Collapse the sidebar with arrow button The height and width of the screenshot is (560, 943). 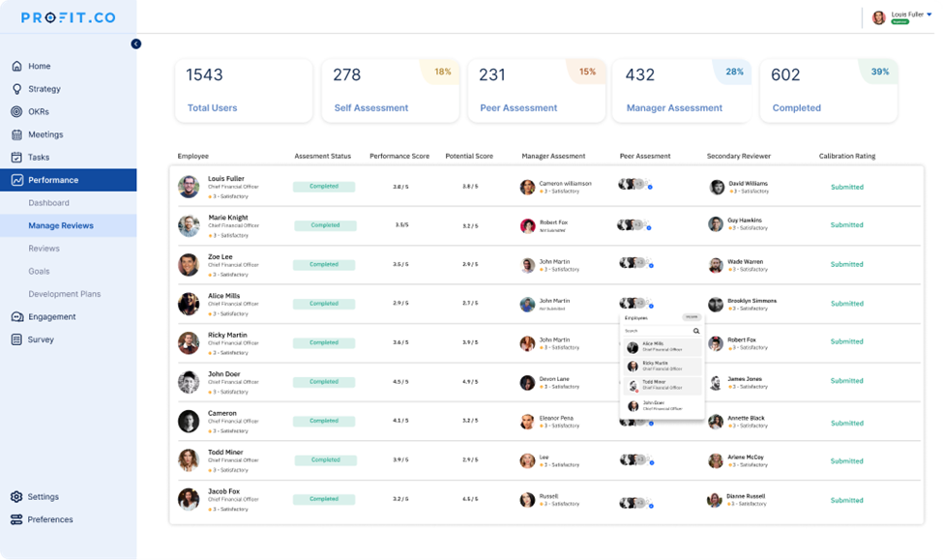click(135, 44)
